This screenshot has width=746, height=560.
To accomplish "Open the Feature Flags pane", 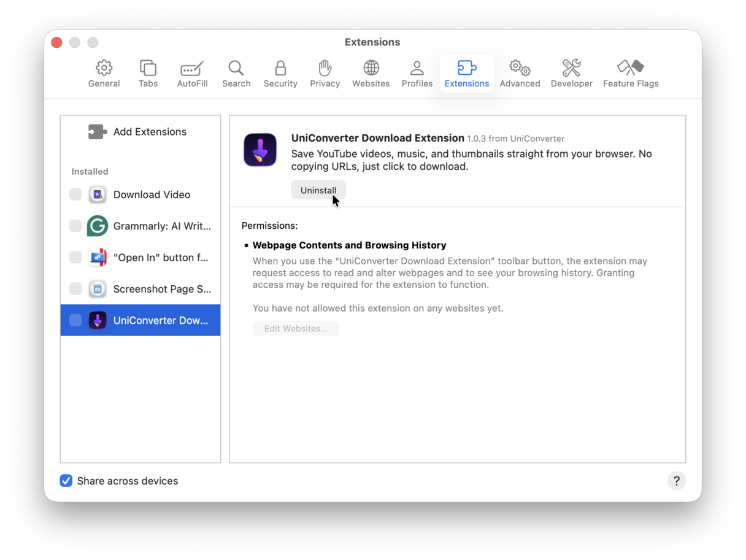I will coord(631,74).
